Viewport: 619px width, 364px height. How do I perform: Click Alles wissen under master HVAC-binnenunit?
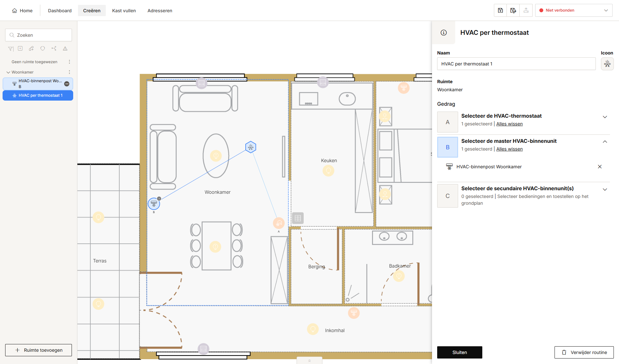(509, 149)
